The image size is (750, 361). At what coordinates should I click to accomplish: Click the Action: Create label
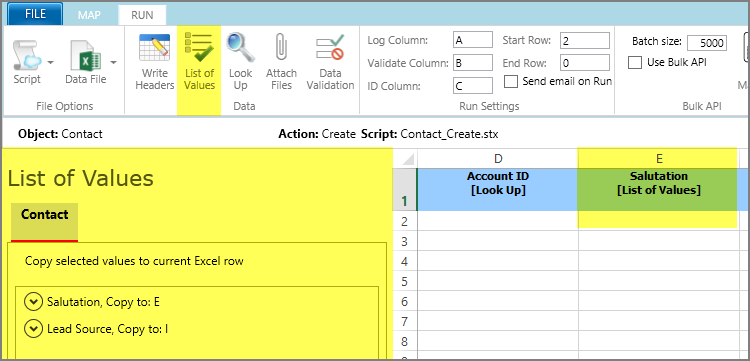(x=317, y=134)
